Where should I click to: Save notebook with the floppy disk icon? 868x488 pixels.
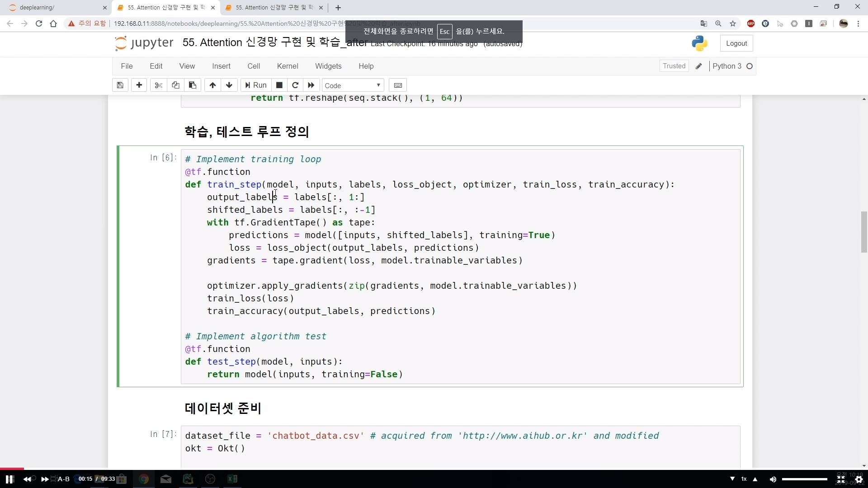pos(120,85)
